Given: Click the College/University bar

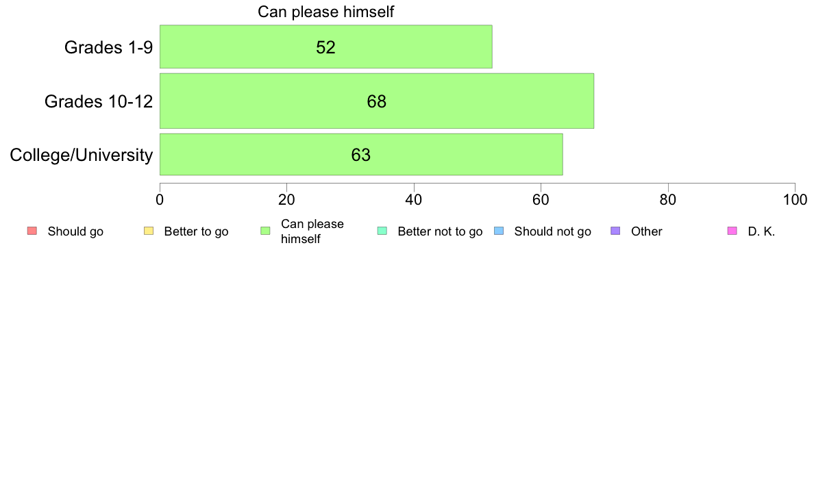Looking at the screenshot, I should [x=361, y=155].
